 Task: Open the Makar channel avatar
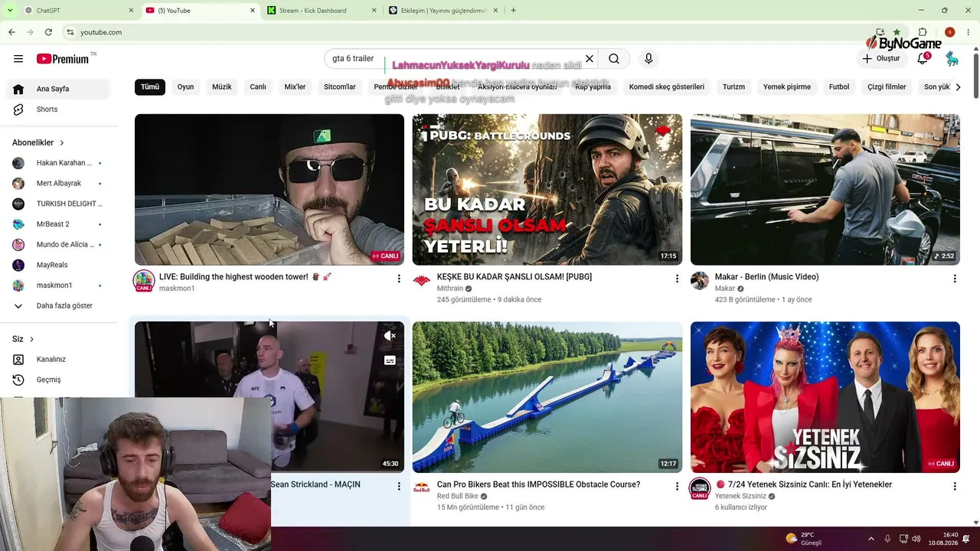pyautogui.click(x=700, y=281)
